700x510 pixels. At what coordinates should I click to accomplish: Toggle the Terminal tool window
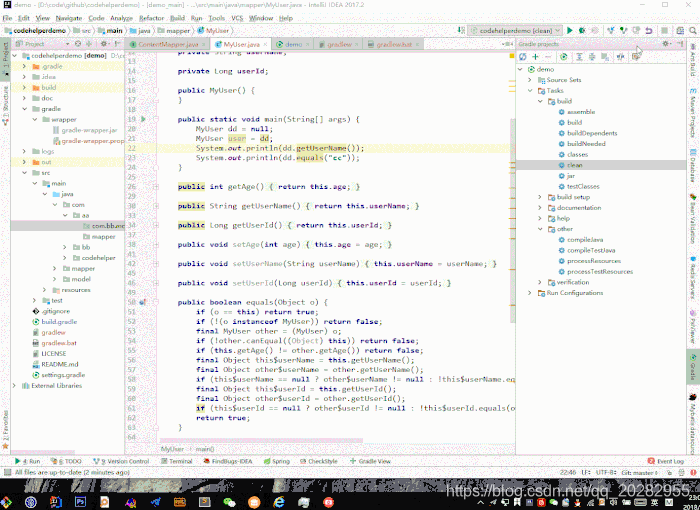coord(177,461)
